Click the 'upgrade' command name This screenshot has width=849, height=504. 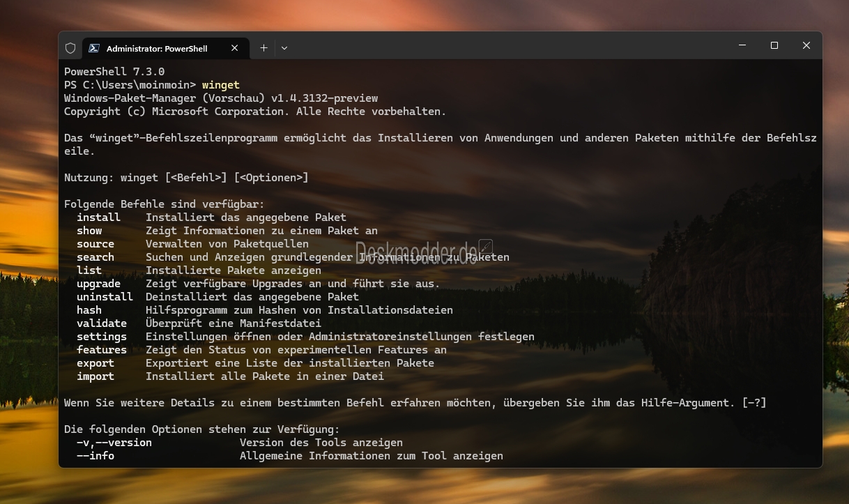98,284
